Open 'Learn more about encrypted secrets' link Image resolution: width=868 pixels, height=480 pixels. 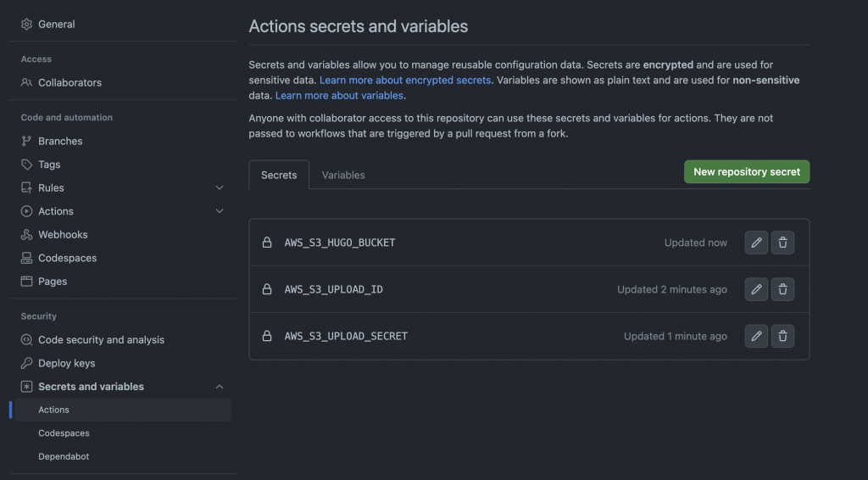[x=405, y=81]
